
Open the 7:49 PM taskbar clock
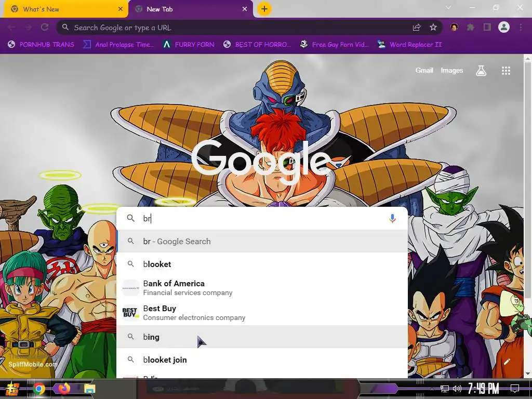point(484,389)
